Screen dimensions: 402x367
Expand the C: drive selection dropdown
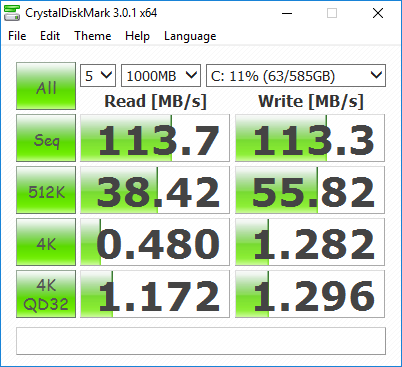296,76
